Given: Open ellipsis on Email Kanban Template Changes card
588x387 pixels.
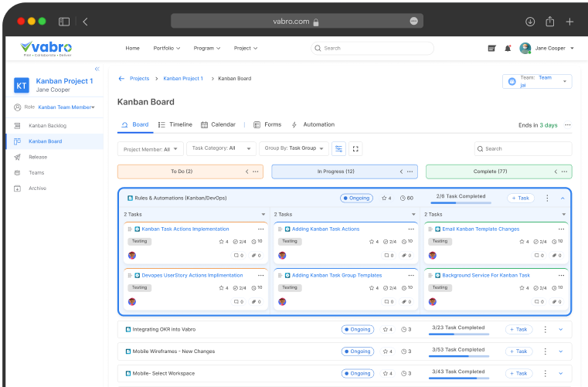Looking at the screenshot, I should pos(561,229).
